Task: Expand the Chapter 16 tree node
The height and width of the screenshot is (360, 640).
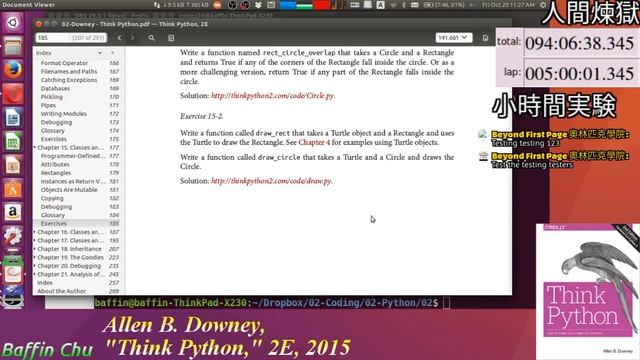Action: (35, 232)
